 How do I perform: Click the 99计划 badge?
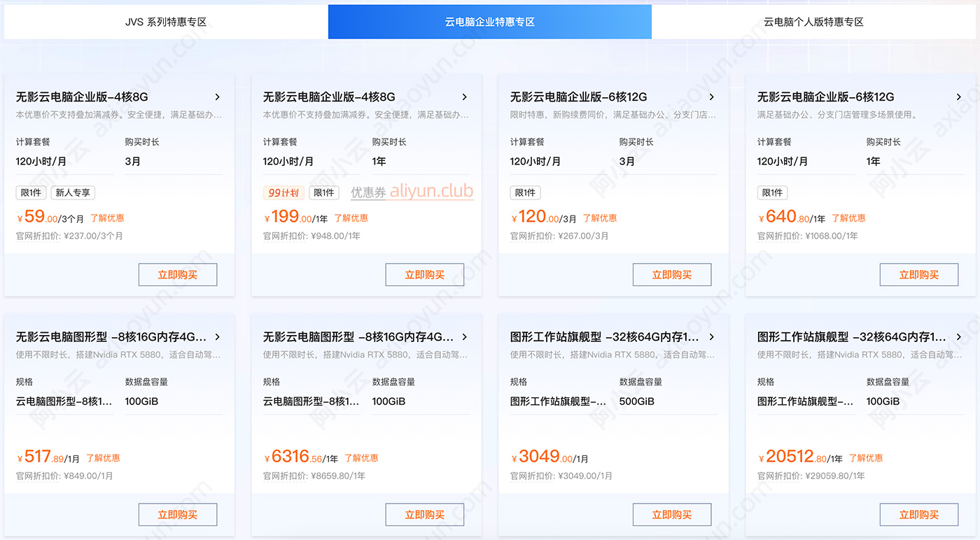283,193
